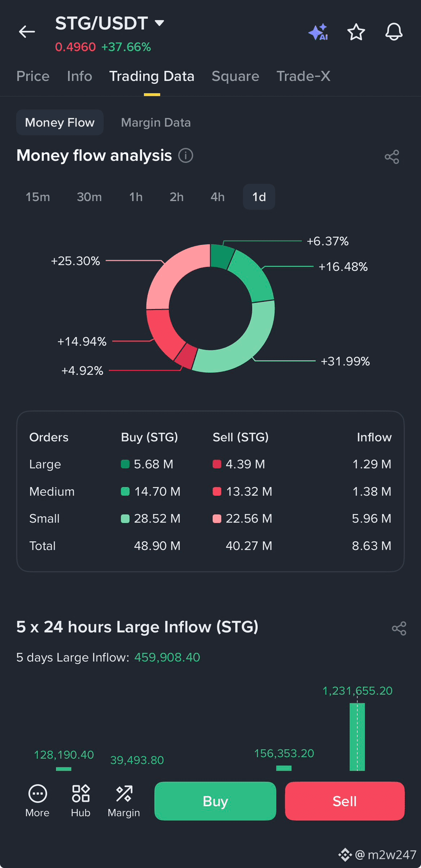Open the Margin trading icon
The width and height of the screenshot is (421, 868).
124,801
